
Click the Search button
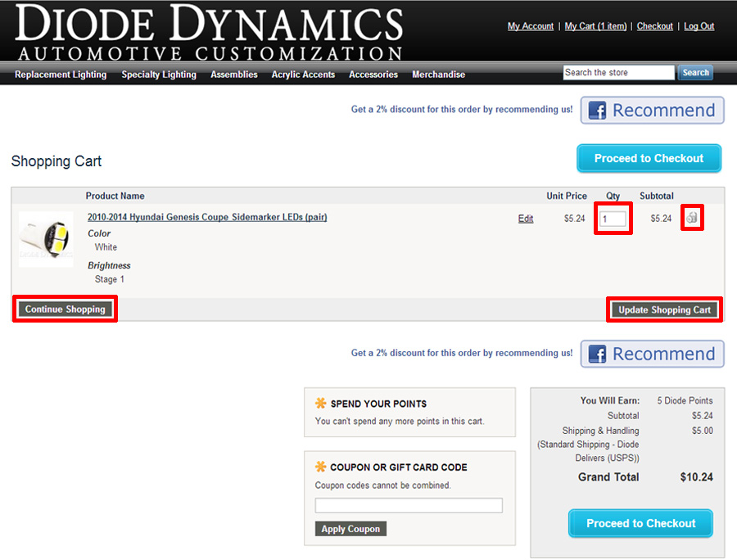coord(695,72)
